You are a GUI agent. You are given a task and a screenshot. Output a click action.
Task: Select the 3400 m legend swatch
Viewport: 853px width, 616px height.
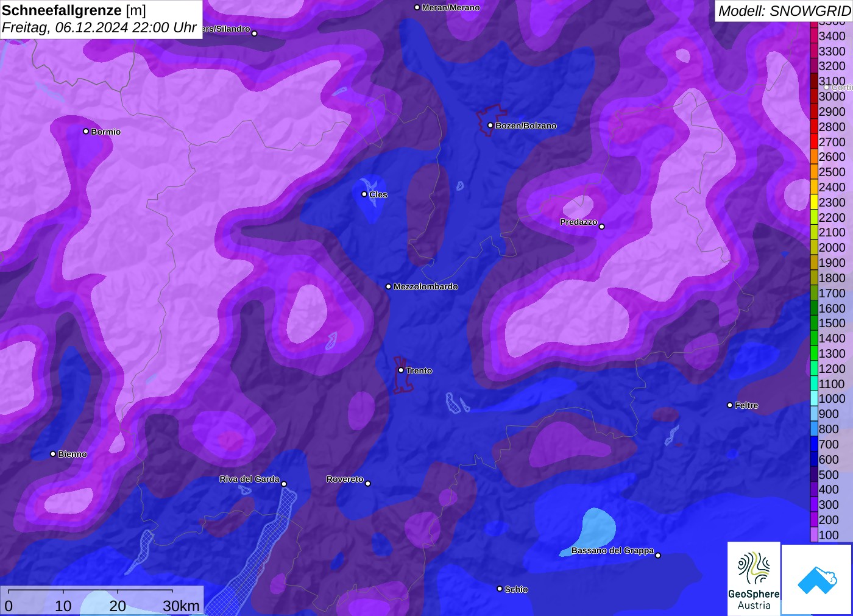pyautogui.click(x=813, y=36)
